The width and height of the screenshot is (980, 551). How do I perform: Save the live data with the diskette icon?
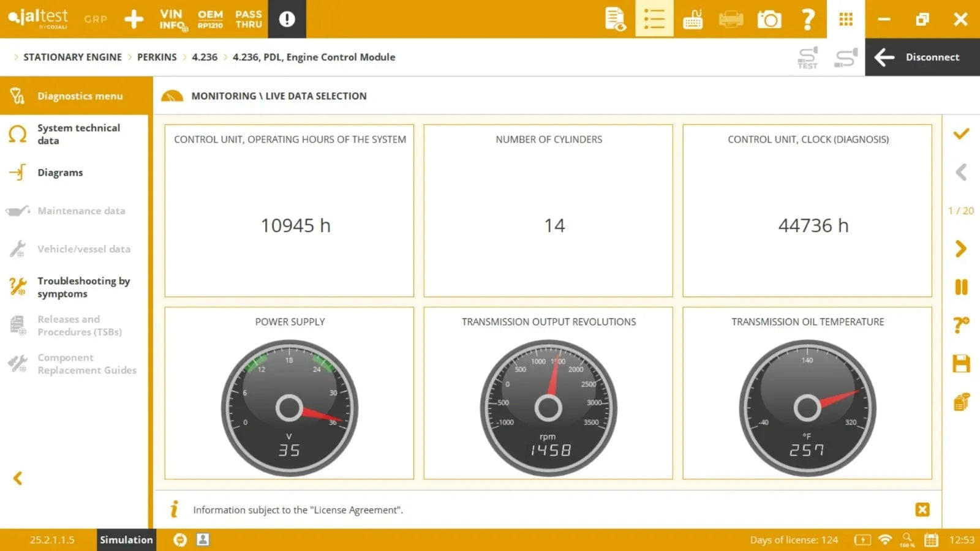pyautogui.click(x=962, y=364)
